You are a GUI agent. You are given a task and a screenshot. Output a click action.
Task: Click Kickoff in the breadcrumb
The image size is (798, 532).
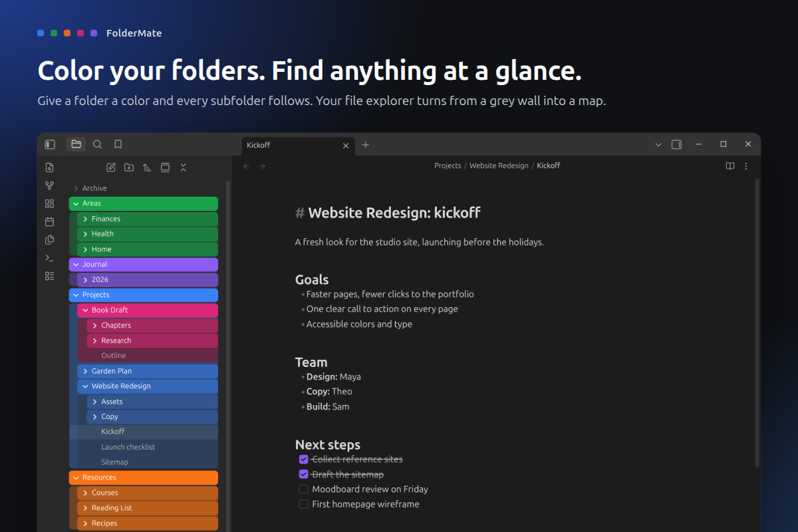click(x=549, y=166)
